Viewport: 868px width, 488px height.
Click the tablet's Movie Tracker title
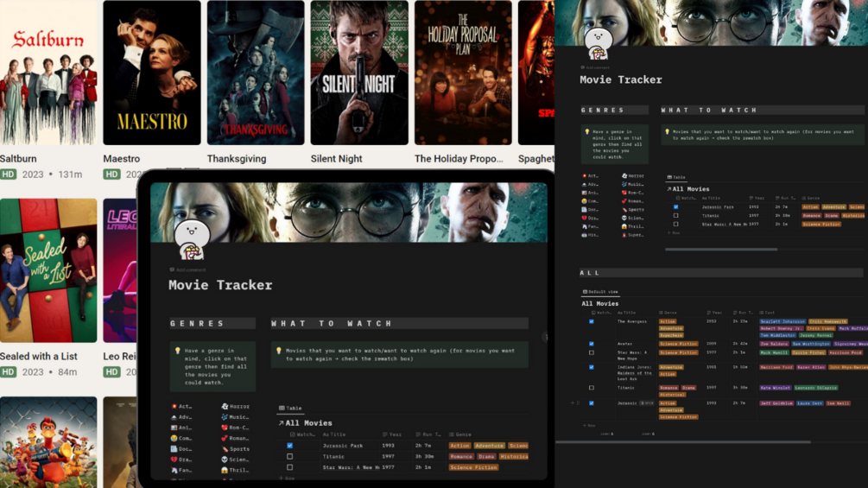[x=220, y=285]
